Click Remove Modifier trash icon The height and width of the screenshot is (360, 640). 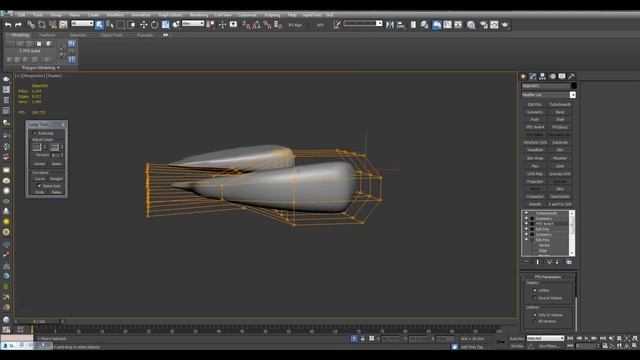pyautogui.click(x=557, y=262)
